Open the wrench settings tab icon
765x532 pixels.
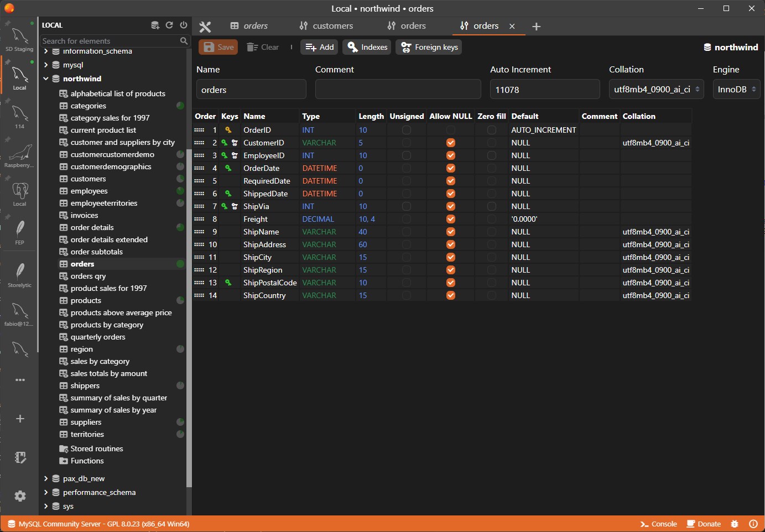click(x=205, y=26)
